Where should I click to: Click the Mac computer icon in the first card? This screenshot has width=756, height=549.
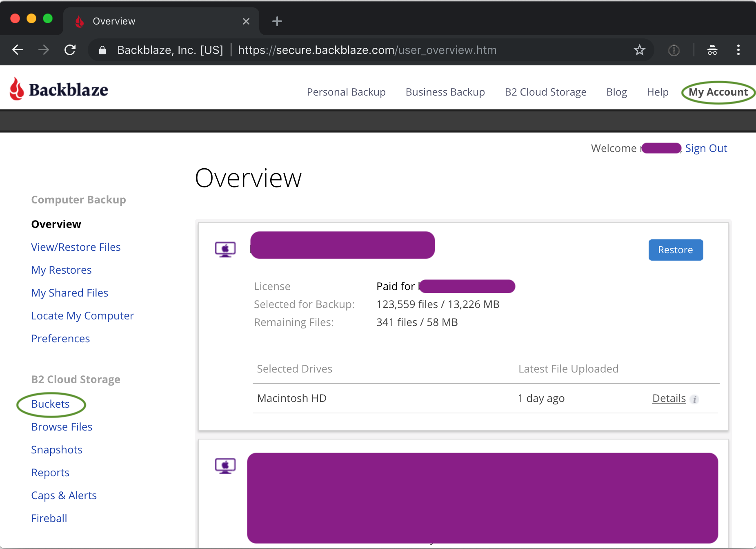pyautogui.click(x=225, y=249)
